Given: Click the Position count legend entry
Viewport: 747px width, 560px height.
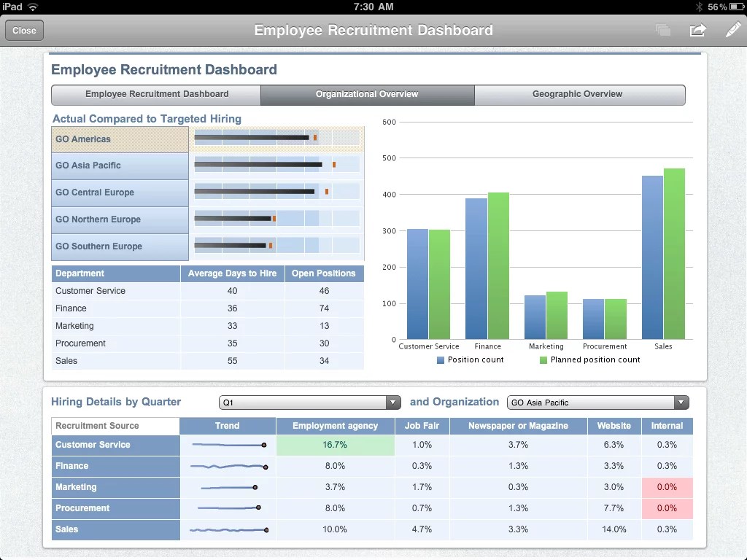Looking at the screenshot, I should [471, 359].
